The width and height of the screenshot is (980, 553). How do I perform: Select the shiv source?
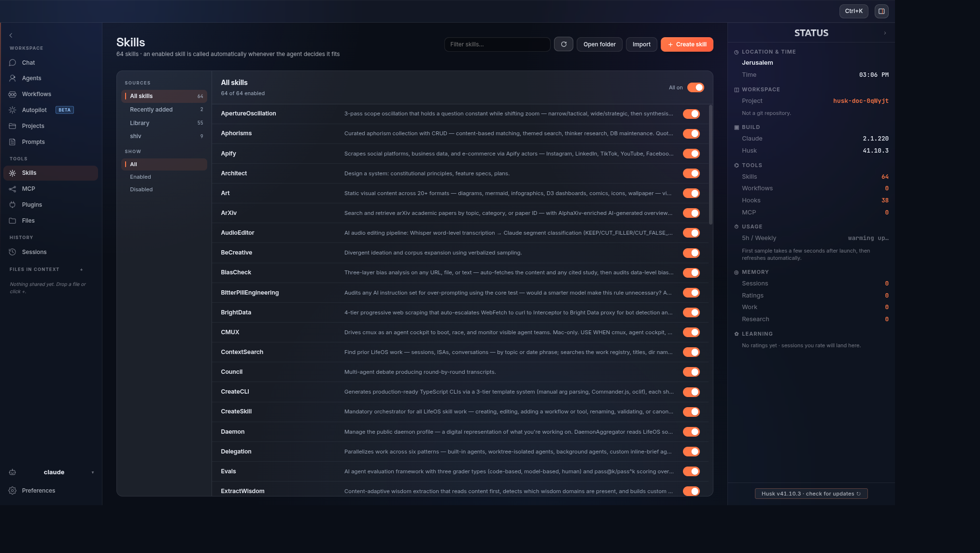[x=164, y=136]
